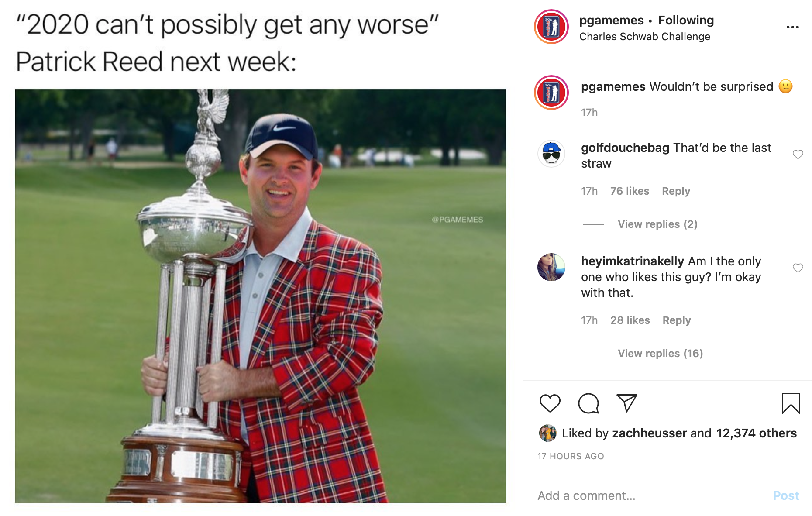Share the post with the paper plane icon

tap(626, 403)
